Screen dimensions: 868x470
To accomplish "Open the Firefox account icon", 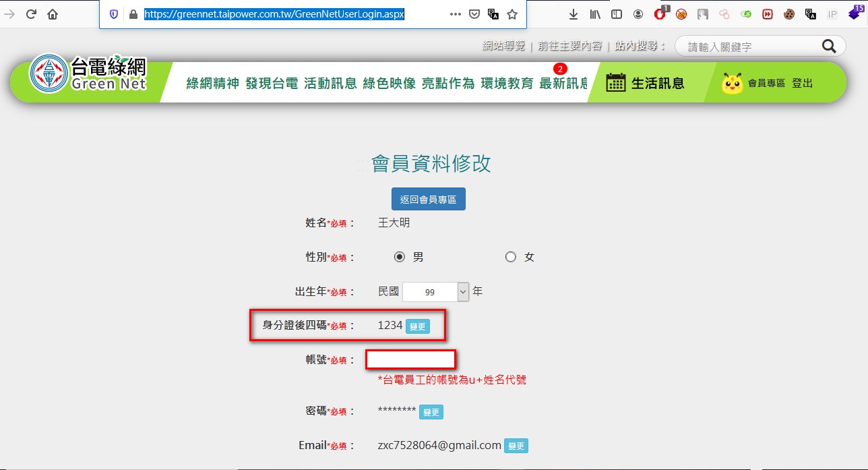I will tap(638, 14).
